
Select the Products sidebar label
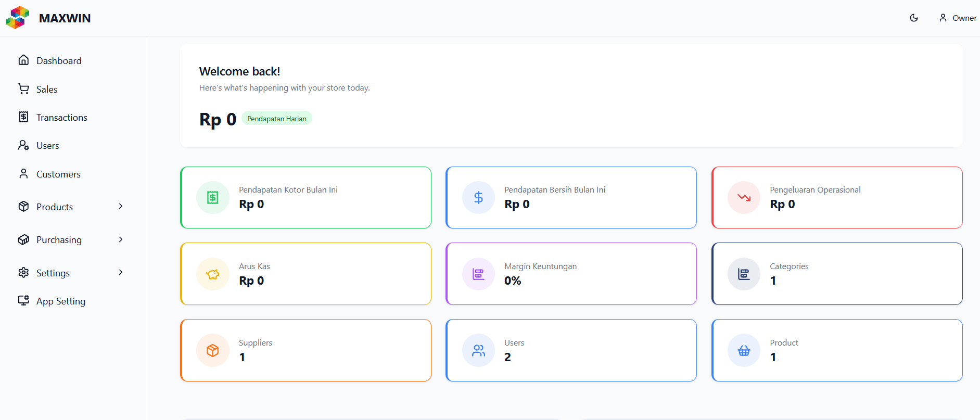coord(55,207)
